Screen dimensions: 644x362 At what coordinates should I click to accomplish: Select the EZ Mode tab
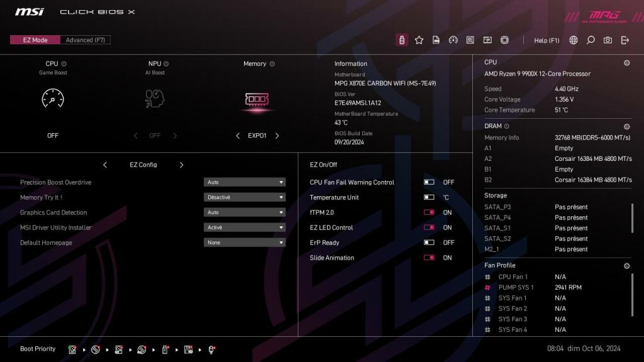34,39
